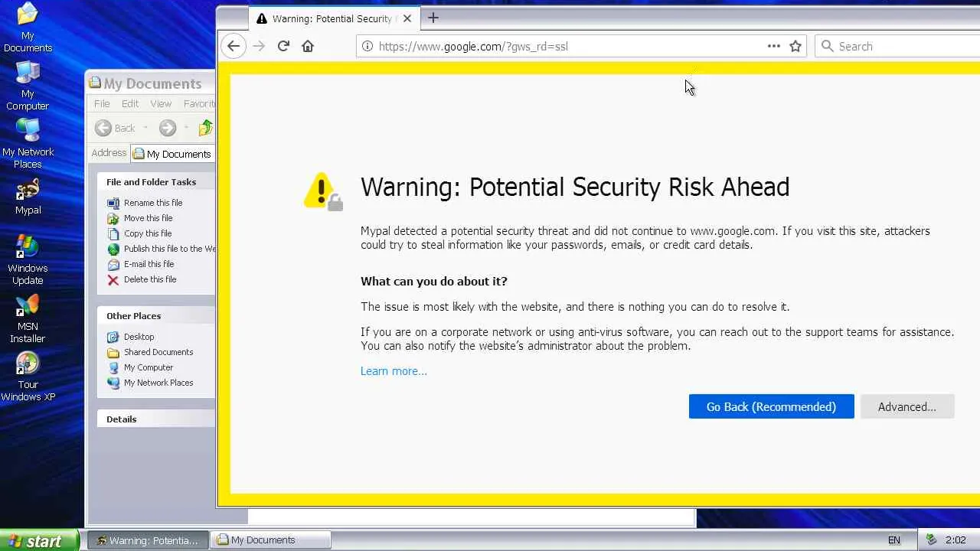Click the system tray icon beside clock
This screenshot has height=551, width=980.
(x=931, y=540)
